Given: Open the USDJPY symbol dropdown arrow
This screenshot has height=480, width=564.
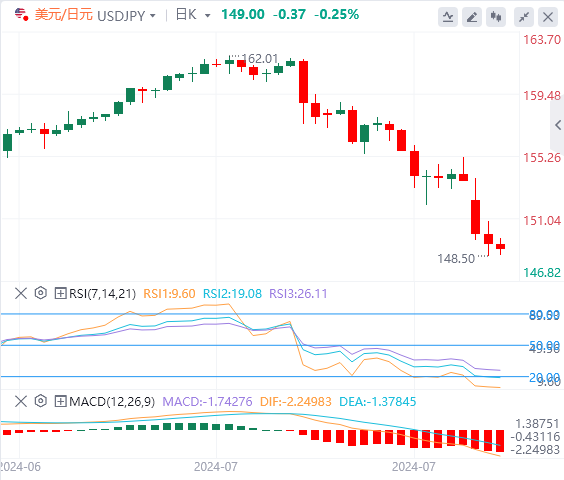Looking at the screenshot, I should click(153, 16).
